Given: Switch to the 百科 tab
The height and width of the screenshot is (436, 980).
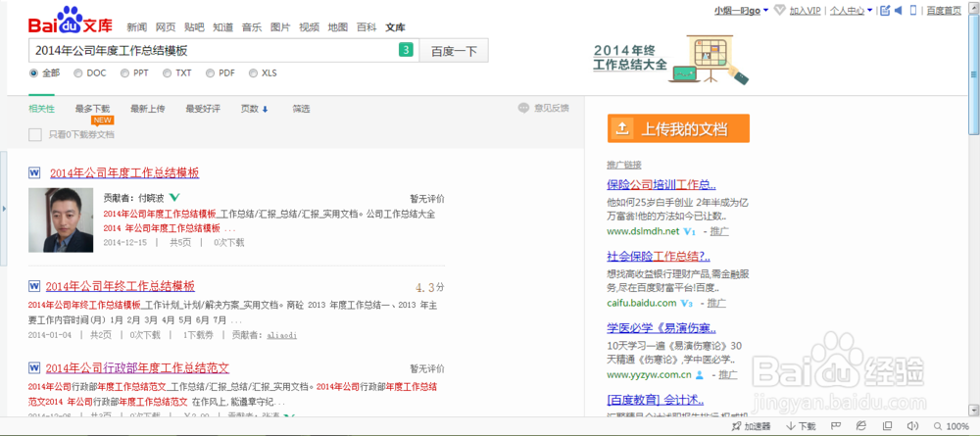Looking at the screenshot, I should (367, 26).
